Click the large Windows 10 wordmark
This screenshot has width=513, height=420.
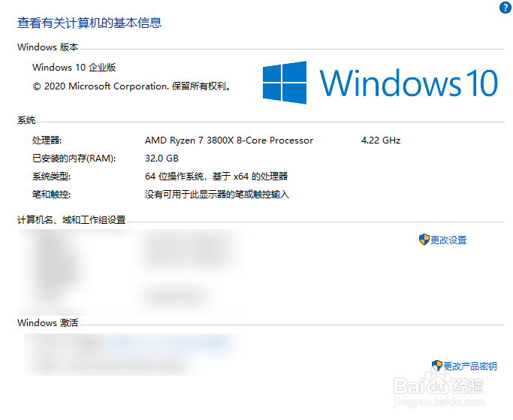click(x=409, y=83)
